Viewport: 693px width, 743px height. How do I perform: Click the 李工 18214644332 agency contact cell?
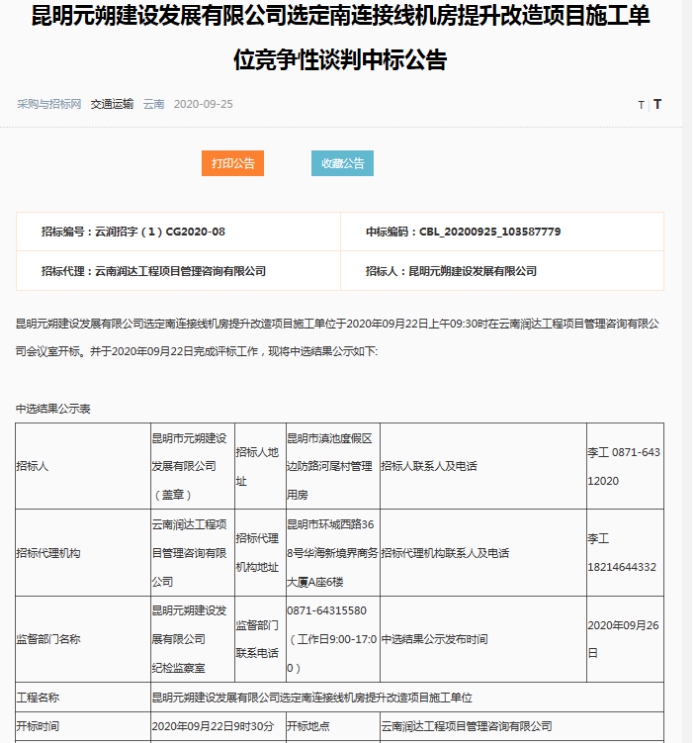tap(622, 553)
